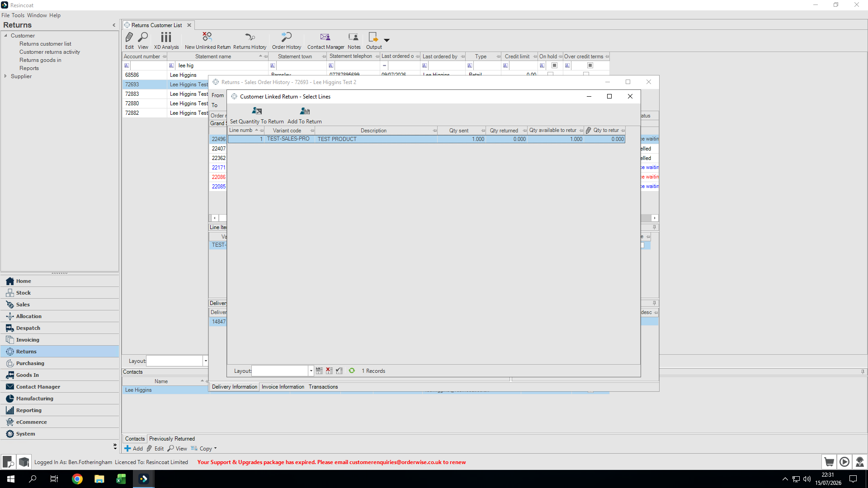Screen dimensions: 868x488
Task: Select the Delivery Information tab
Action: point(234,387)
